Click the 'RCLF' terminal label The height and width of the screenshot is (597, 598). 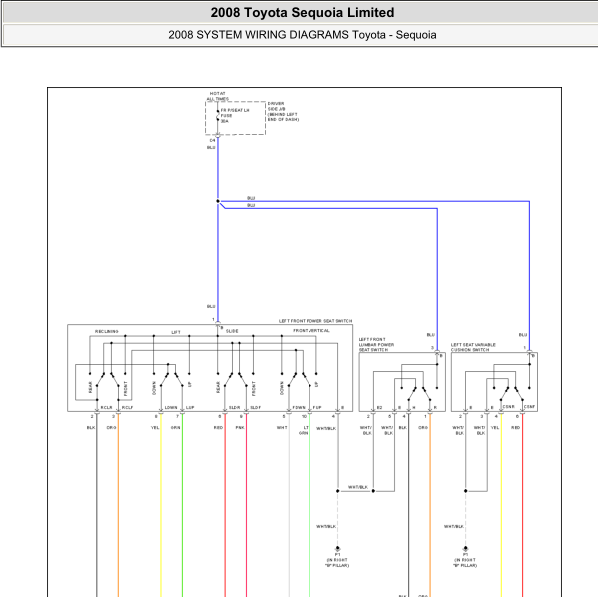tap(127, 407)
